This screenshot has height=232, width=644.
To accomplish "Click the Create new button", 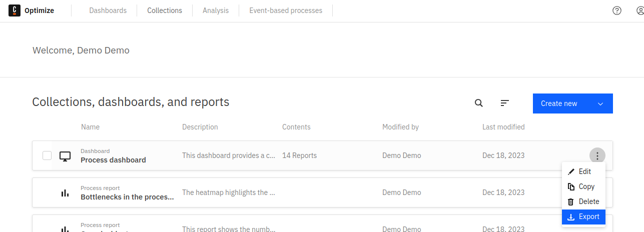I will coord(559,103).
